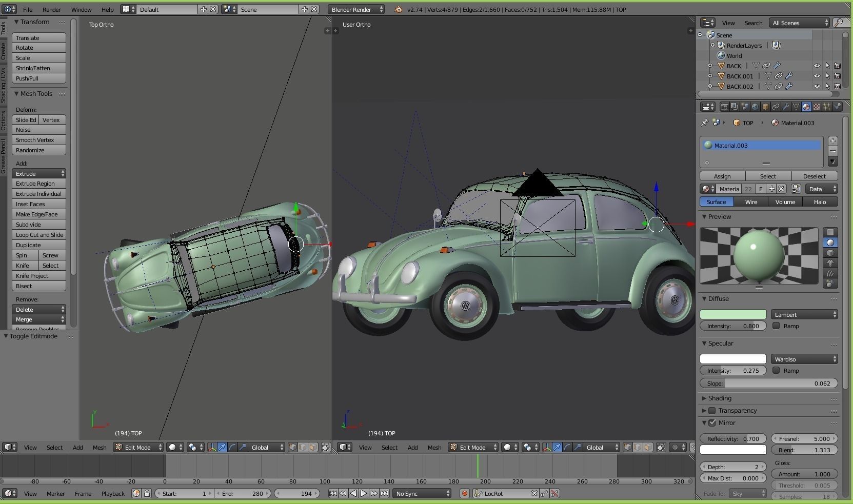
Task: Open WardIso specular shader dropdown
Action: [804, 359]
